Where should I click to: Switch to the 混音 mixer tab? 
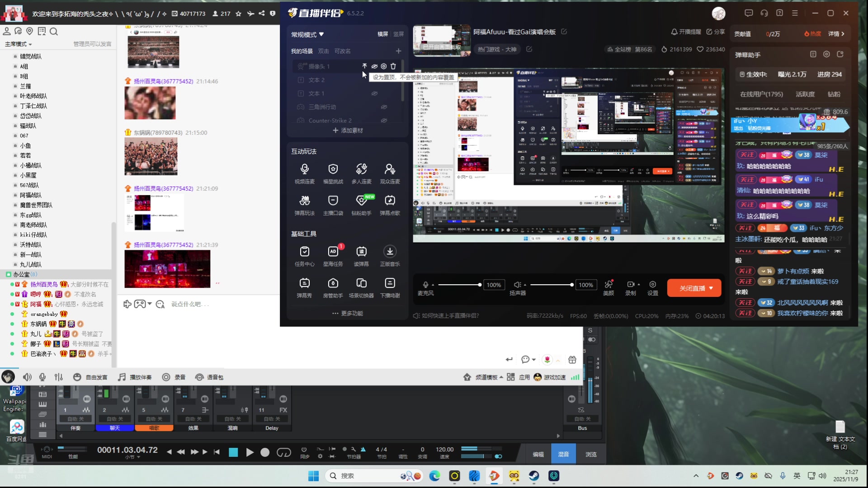pos(563,455)
